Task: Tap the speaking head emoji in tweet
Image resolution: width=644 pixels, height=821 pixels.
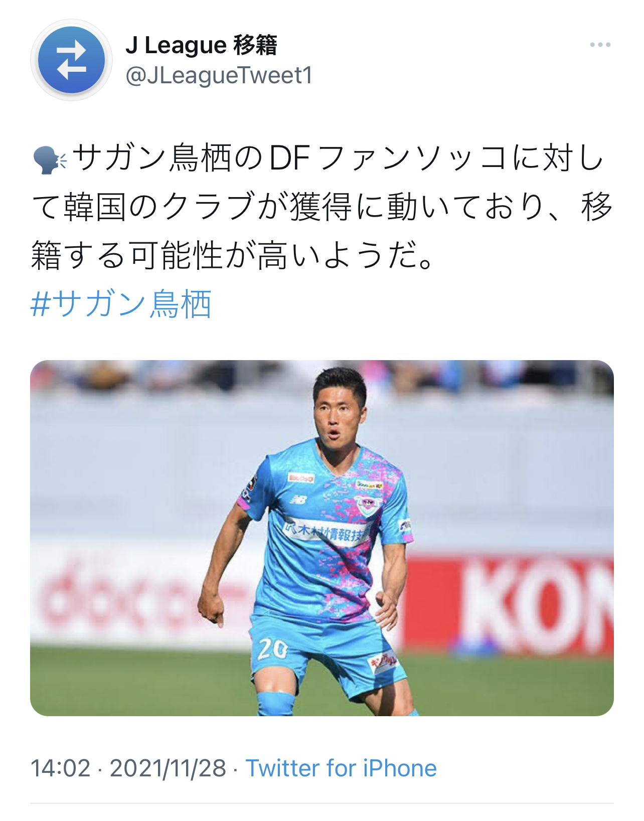Action: 49,160
